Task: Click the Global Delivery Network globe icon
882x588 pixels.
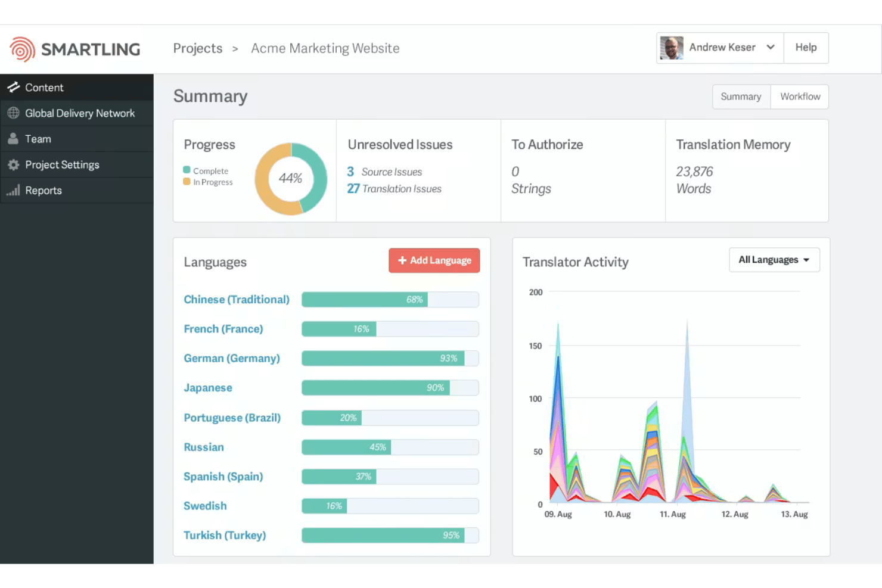Action: point(13,113)
